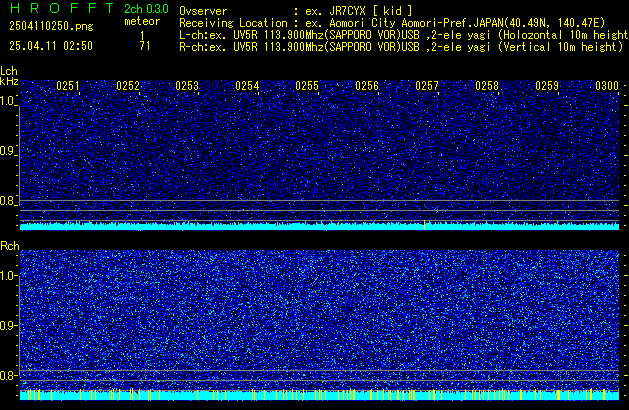Click the L-ch UV5R antenna description line

pyautogui.click(x=404, y=35)
